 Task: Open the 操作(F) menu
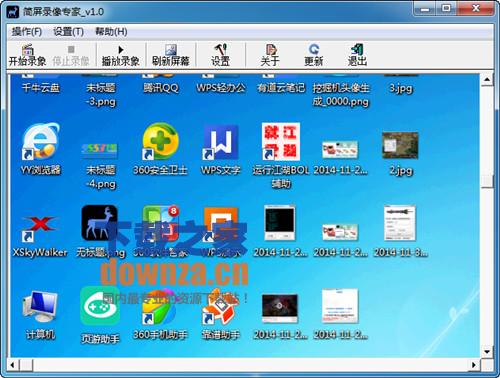pos(27,32)
